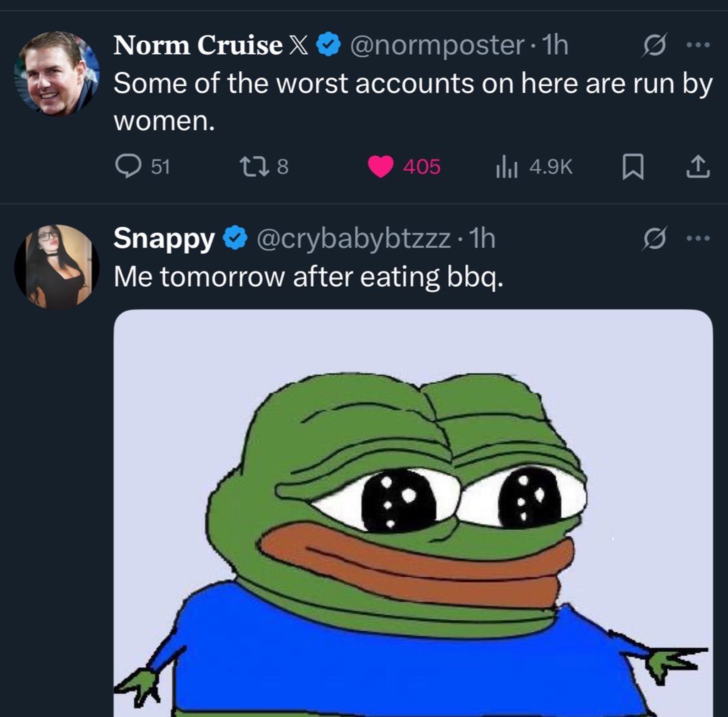Open the Pepe frog image attachment
This screenshot has height=717, width=728.
point(413,513)
